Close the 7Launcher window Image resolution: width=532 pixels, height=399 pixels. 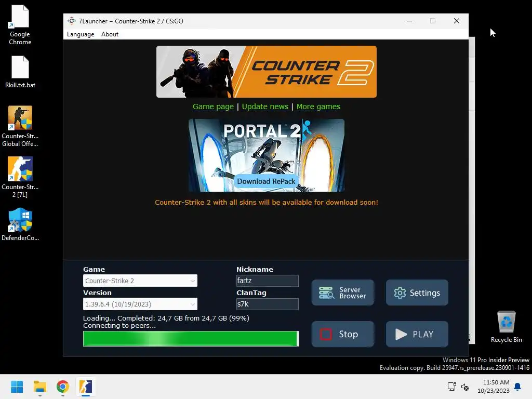457,21
